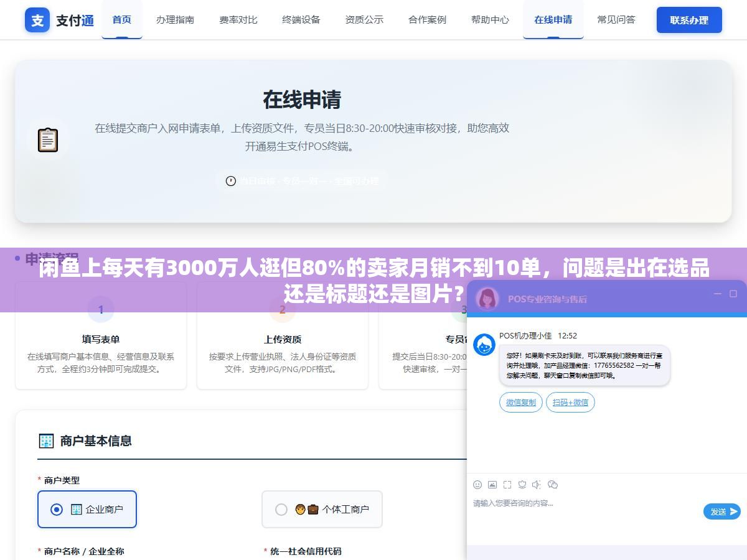Image resolution: width=747 pixels, height=560 pixels.
Task: Maximize the POS chat window
Action: click(x=734, y=294)
